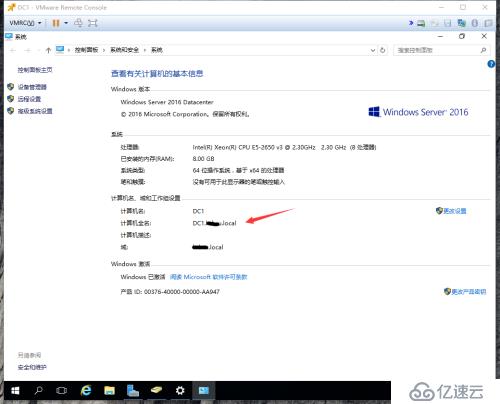Click the Task View icon on taskbar
This screenshot has width=500, height=404.
(61, 391)
